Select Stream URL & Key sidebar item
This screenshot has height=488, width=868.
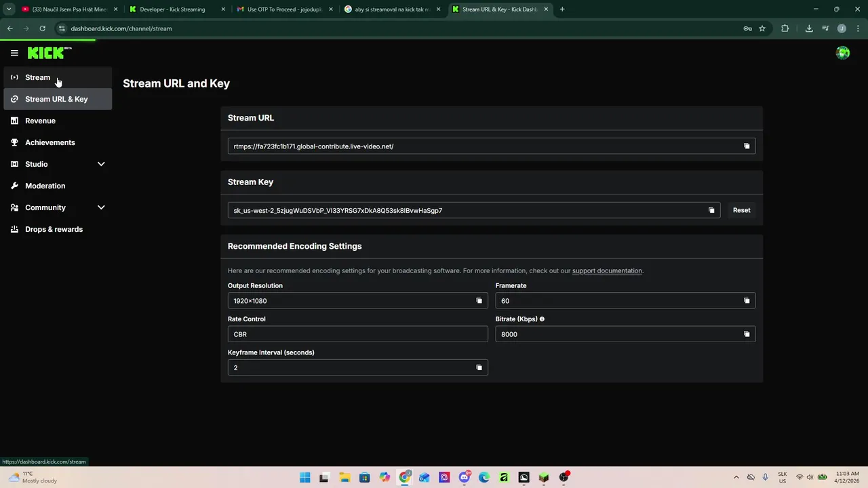coord(58,99)
